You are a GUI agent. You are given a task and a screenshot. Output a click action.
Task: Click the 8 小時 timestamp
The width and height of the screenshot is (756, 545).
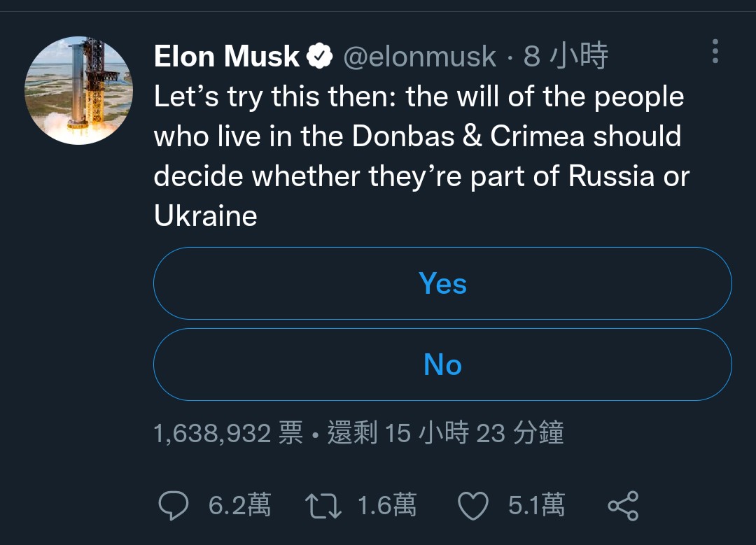[x=566, y=57]
